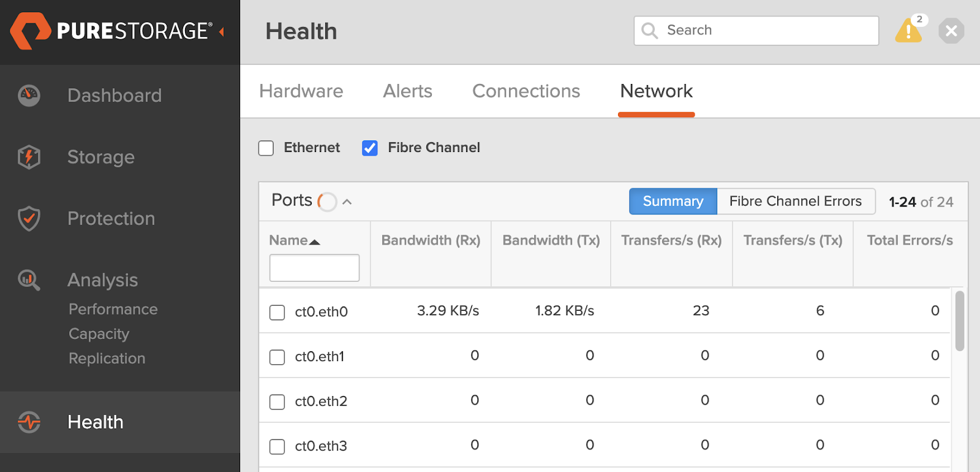The image size is (980, 472).
Task: Enable the Ethernet checkbox
Action: pos(266,148)
